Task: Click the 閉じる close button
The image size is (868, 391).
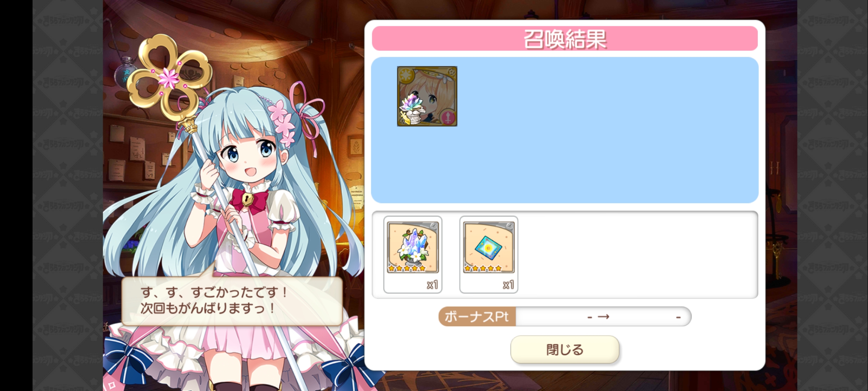Action: click(x=565, y=349)
